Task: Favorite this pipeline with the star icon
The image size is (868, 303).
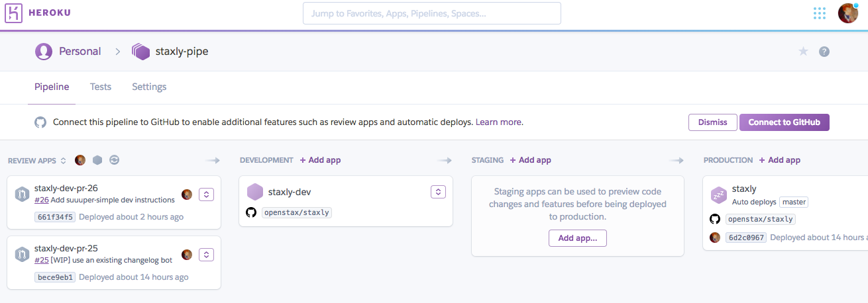Action: 803,52
